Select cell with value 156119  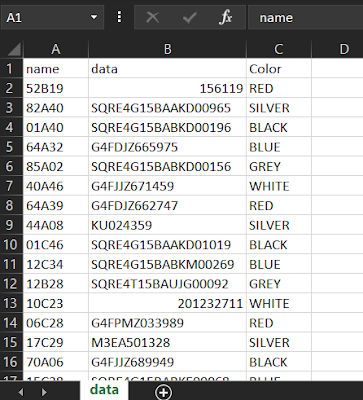(167, 88)
